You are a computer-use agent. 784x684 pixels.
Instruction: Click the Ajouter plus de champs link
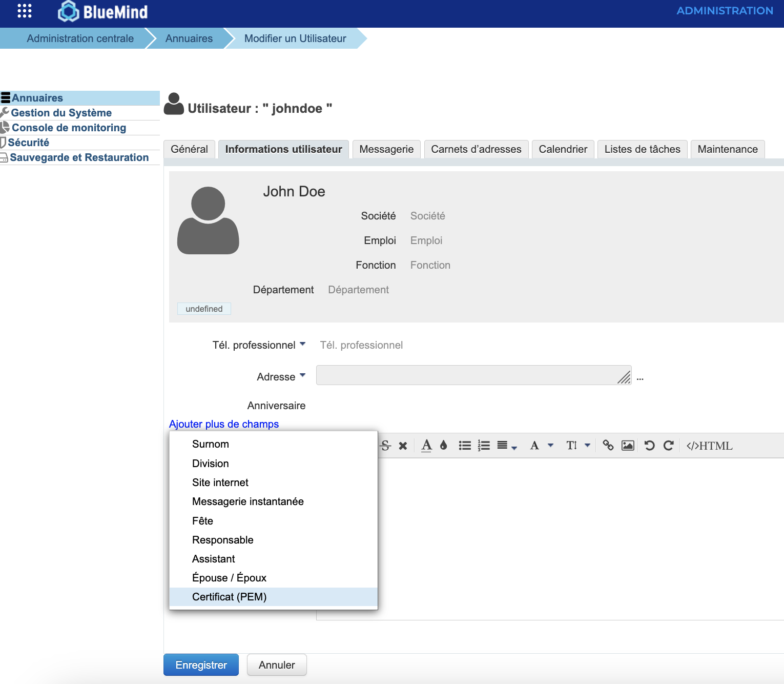(x=224, y=424)
